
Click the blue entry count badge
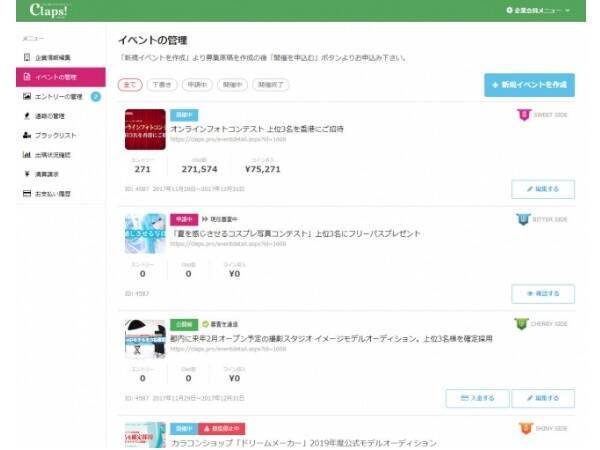click(x=96, y=96)
